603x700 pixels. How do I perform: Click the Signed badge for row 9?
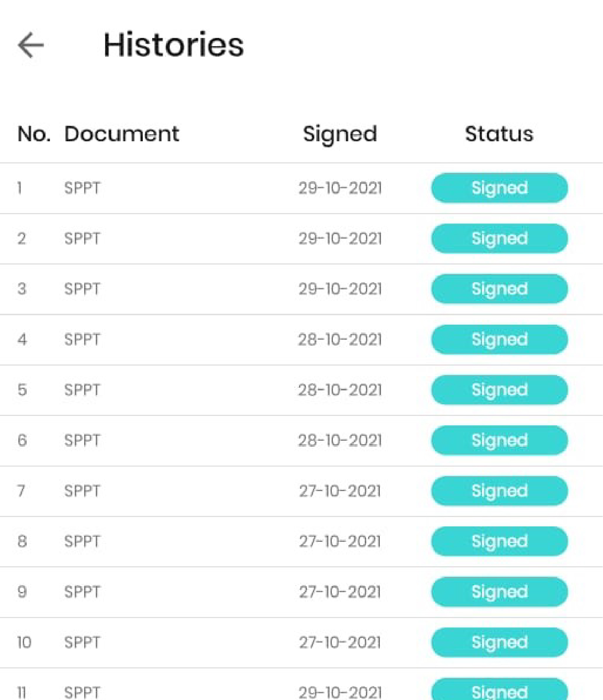coord(499,592)
